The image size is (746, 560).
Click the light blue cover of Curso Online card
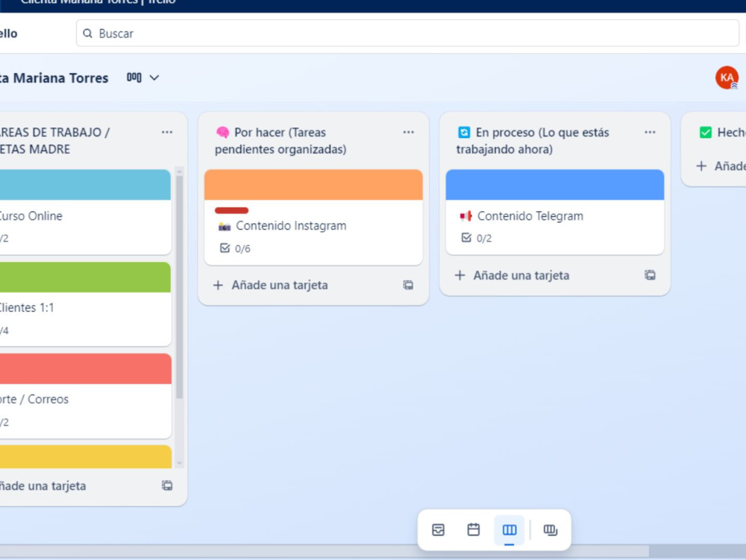coord(85,184)
